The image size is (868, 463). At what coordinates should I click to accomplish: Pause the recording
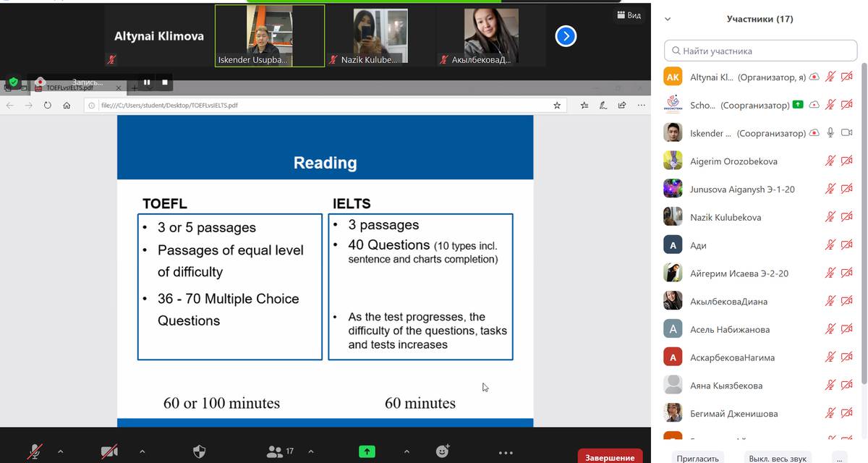coord(147,82)
